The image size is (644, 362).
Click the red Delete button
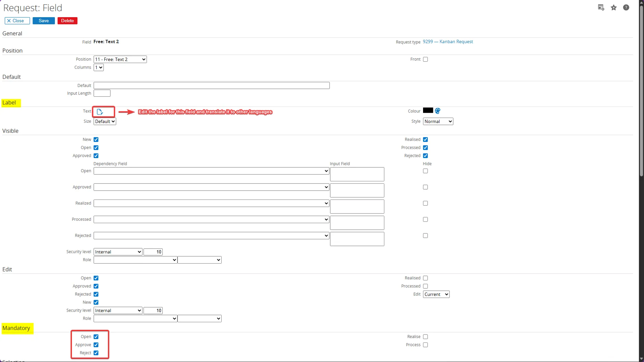(67, 21)
